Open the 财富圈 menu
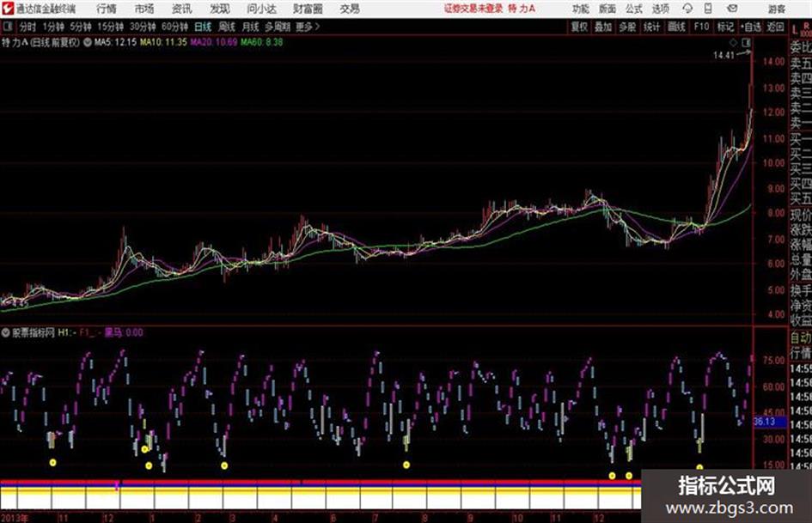Image resolution: width=812 pixels, height=523 pixels. pos(308,9)
